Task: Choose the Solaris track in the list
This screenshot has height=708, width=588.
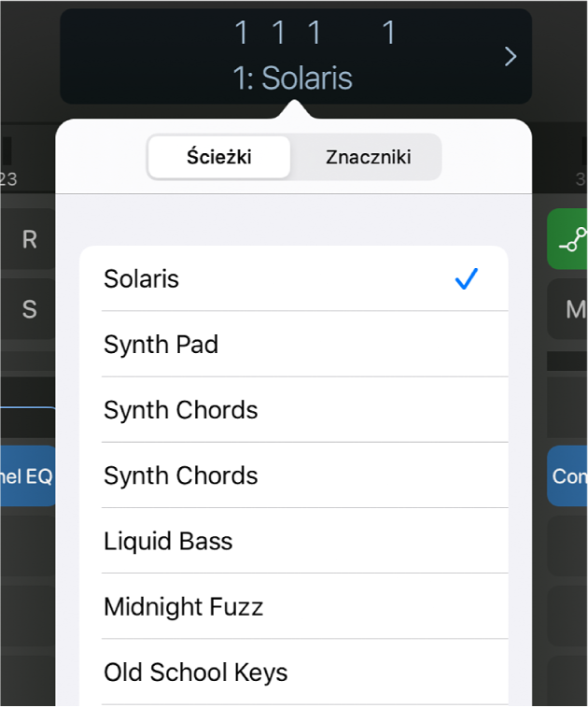Action: tap(142, 278)
